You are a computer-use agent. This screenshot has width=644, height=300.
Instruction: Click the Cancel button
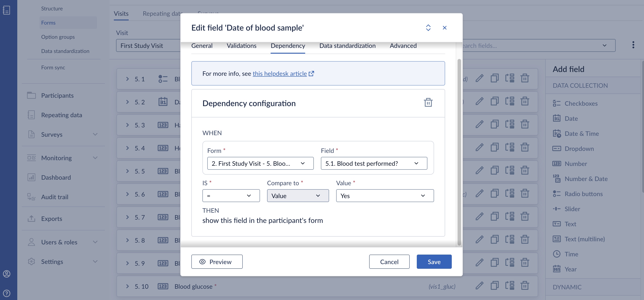click(389, 262)
